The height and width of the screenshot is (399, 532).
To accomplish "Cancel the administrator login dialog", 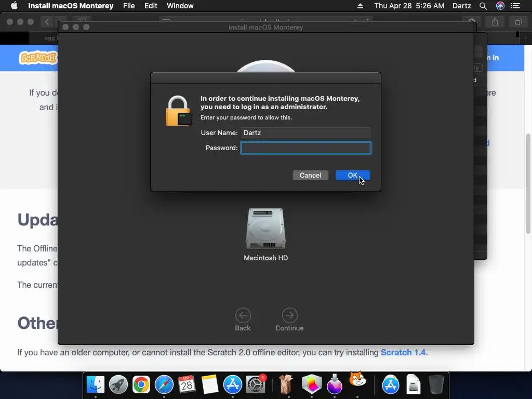I will coord(311,176).
